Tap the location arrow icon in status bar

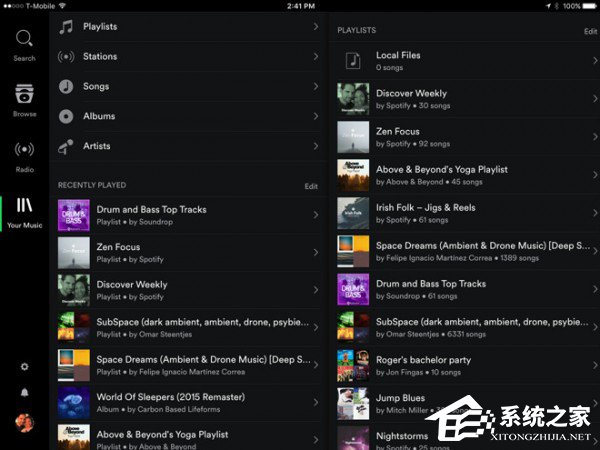click(548, 6)
